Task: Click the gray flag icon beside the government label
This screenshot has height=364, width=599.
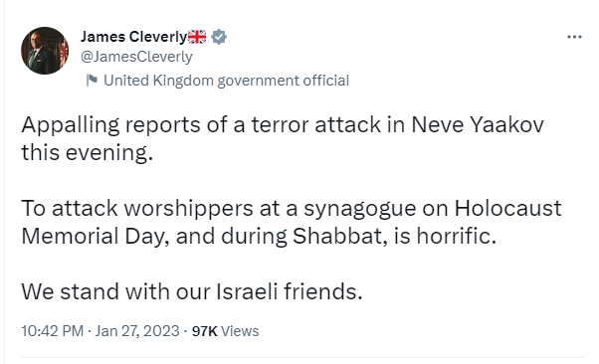Action: [x=92, y=81]
